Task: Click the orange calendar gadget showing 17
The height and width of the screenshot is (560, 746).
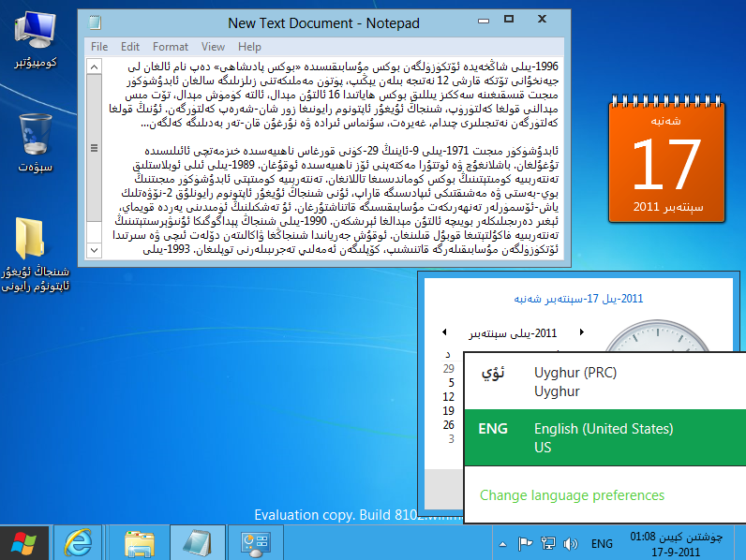Action: (x=666, y=159)
